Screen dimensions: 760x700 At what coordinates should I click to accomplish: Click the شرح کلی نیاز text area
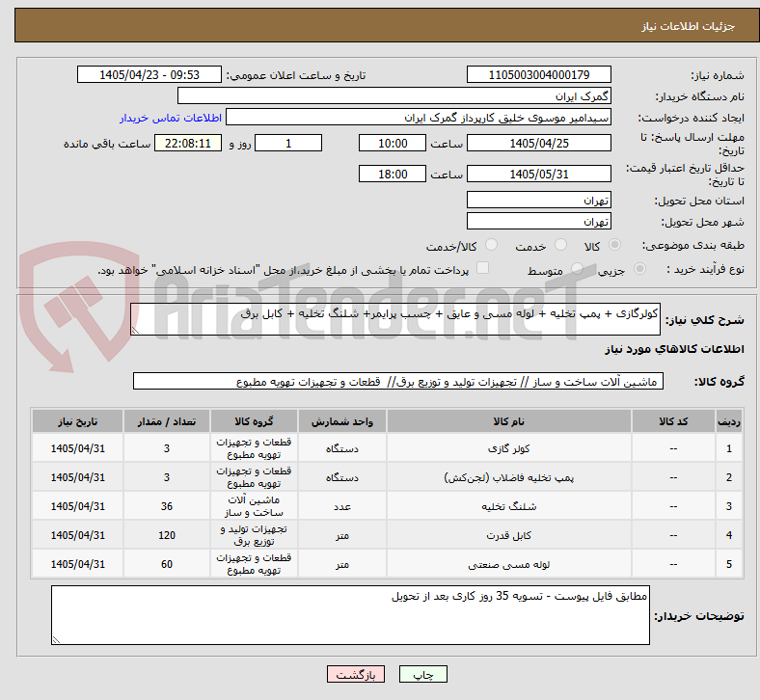tap(395, 319)
